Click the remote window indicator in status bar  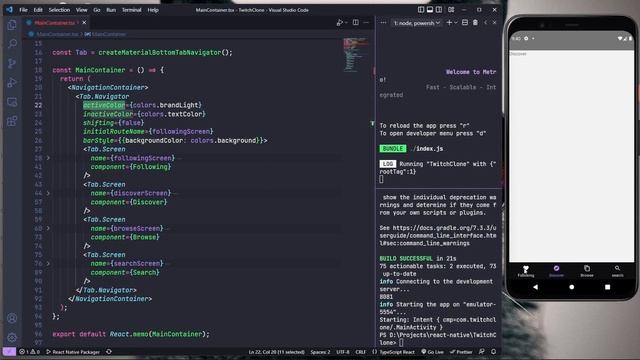[x=9, y=351]
